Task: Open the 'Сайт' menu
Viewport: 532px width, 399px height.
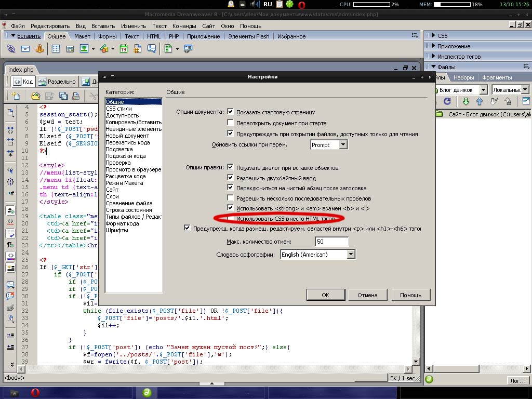Action: pos(209,26)
